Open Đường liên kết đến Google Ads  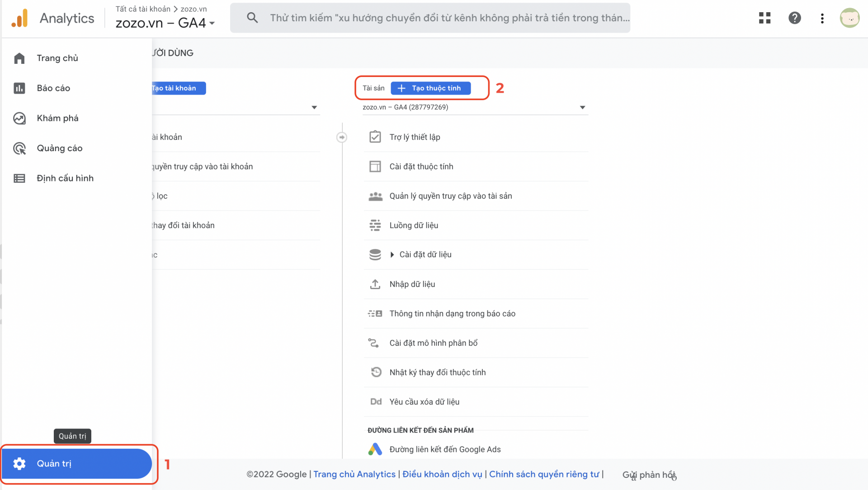[x=445, y=449]
